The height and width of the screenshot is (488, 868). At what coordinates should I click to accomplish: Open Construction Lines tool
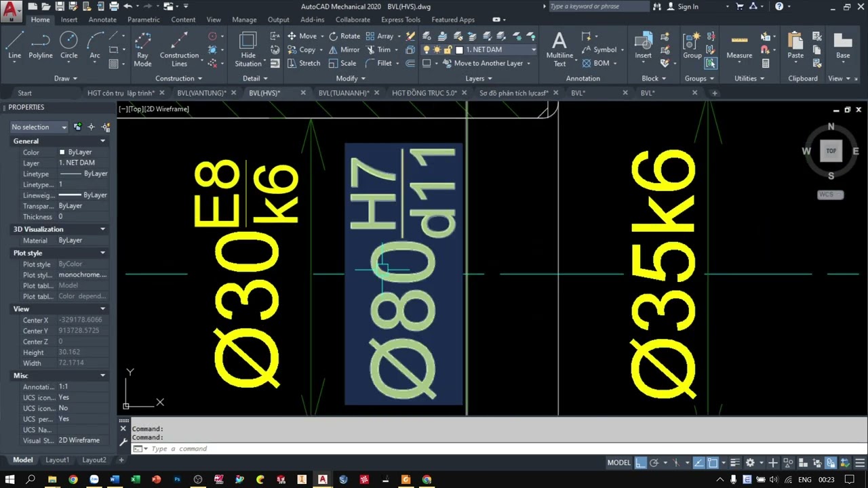tap(179, 50)
